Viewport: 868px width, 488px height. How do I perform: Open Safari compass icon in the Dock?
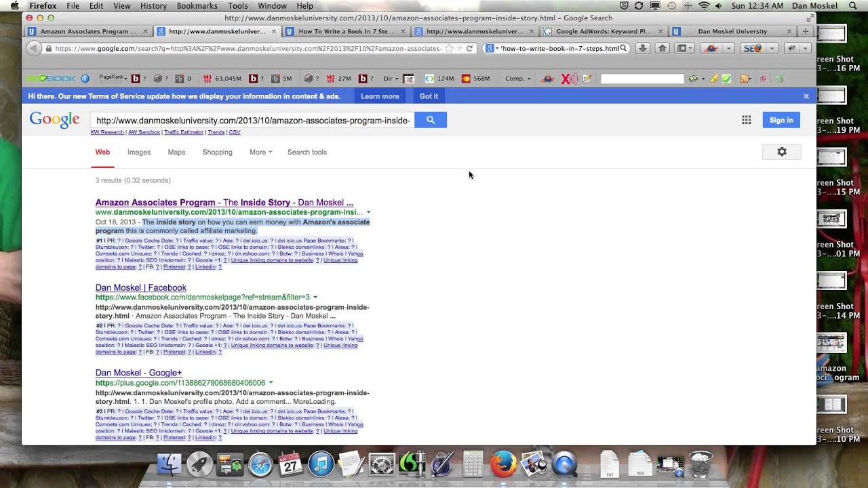[x=260, y=465]
